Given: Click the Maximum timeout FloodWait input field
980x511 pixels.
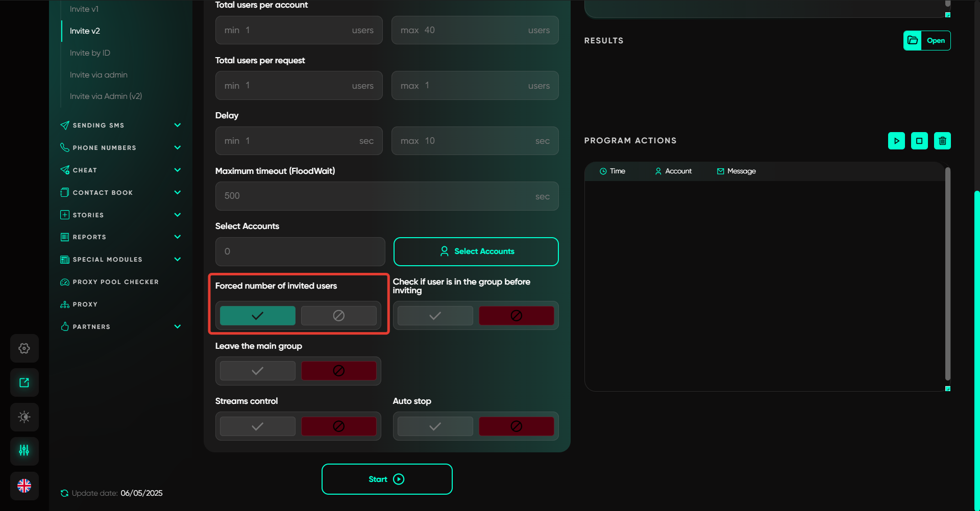Looking at the screenshot, I should click(x=378, y=196).
